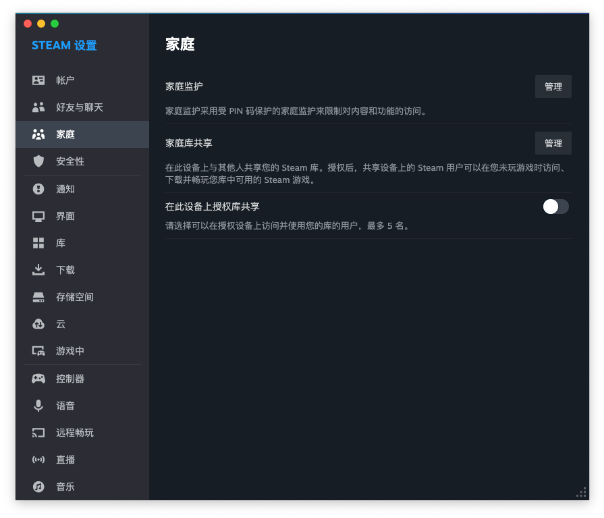Viewport: 604px width, 518px height.
Task: Open the 存储空间 settings section
Action: (x=82, y=297)
